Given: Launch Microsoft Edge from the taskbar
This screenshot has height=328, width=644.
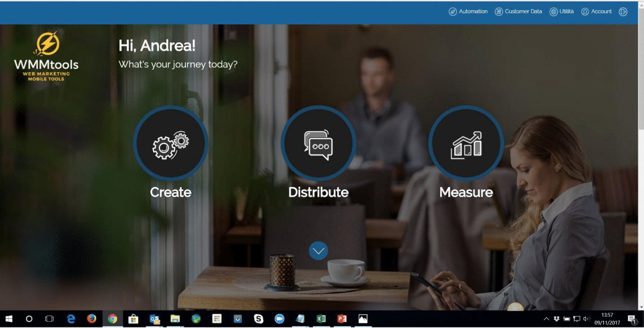Looking at the screenshot, I should click(71, 319).
